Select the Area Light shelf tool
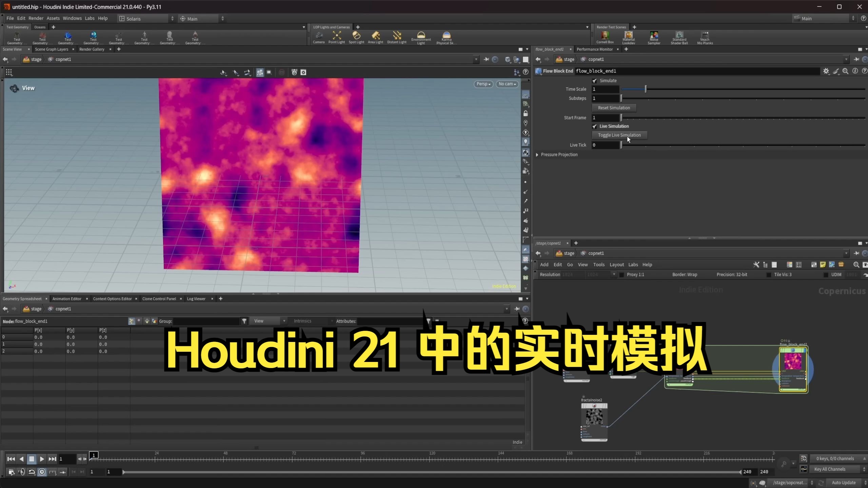This screenshot has height=488, width=868. [x=375, y=37]
